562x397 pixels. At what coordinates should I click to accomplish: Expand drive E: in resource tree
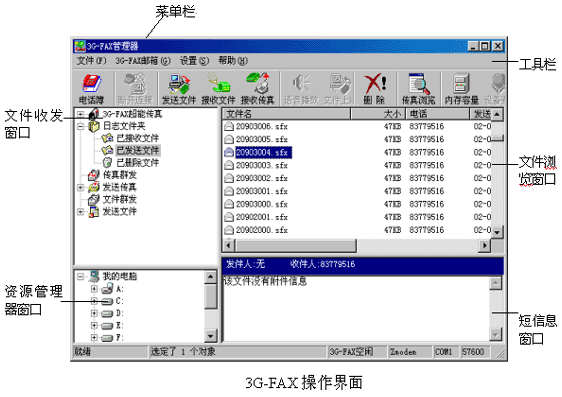tap(94, 326)
